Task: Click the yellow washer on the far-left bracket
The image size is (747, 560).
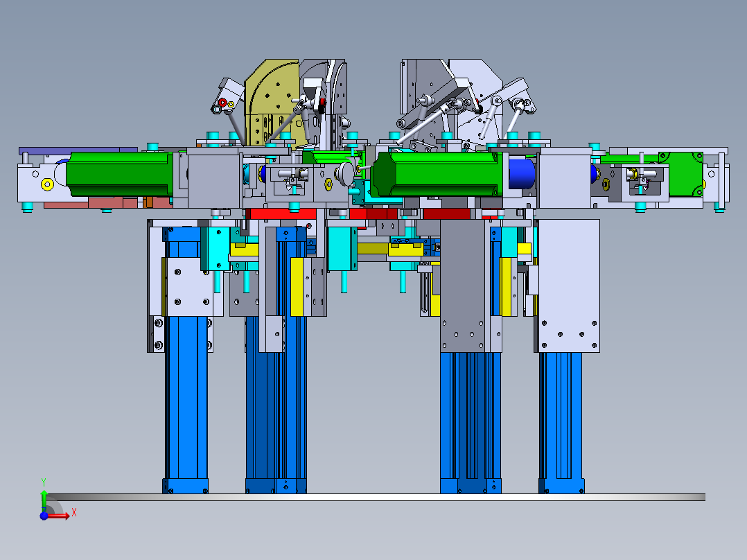Action: (x=47, y=184)
